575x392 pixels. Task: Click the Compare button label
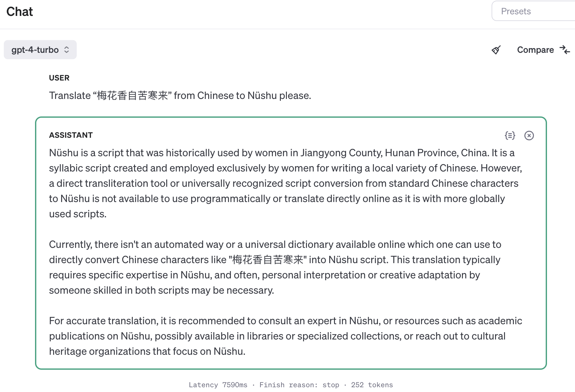[x=535, y=50]
